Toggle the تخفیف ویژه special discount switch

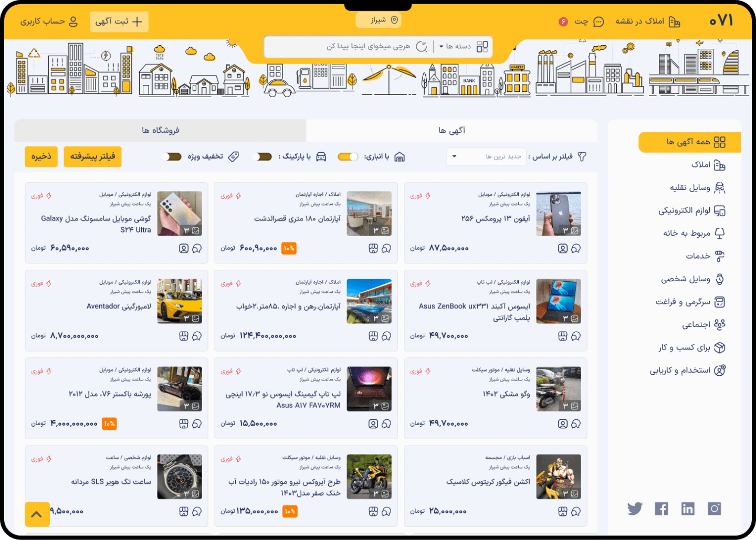click(x=172, y=156)
